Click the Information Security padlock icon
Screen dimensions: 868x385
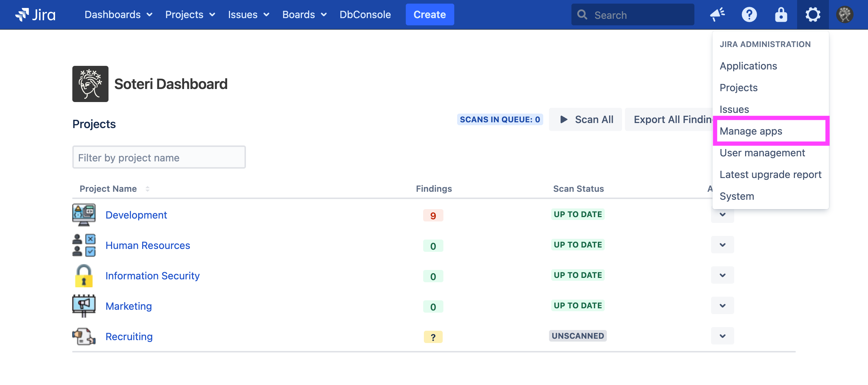84,276
